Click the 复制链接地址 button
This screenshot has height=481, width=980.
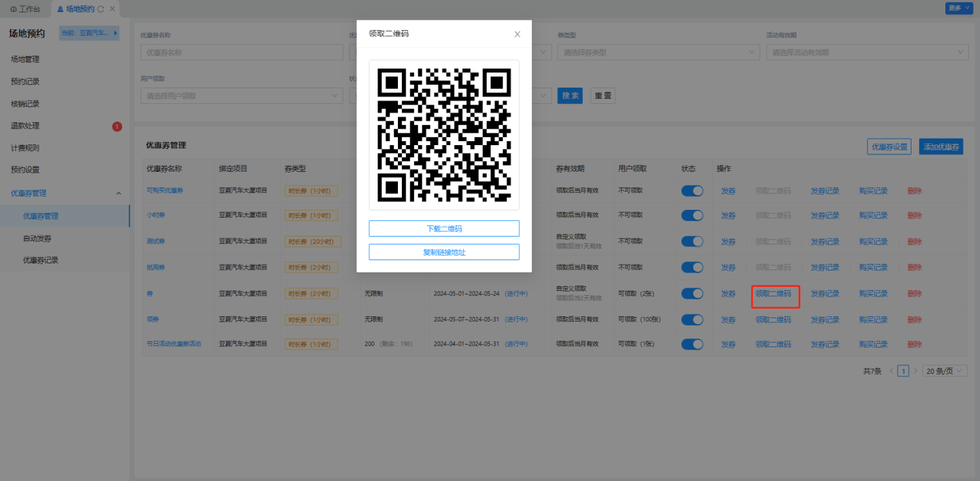click(x=444, y=252)
